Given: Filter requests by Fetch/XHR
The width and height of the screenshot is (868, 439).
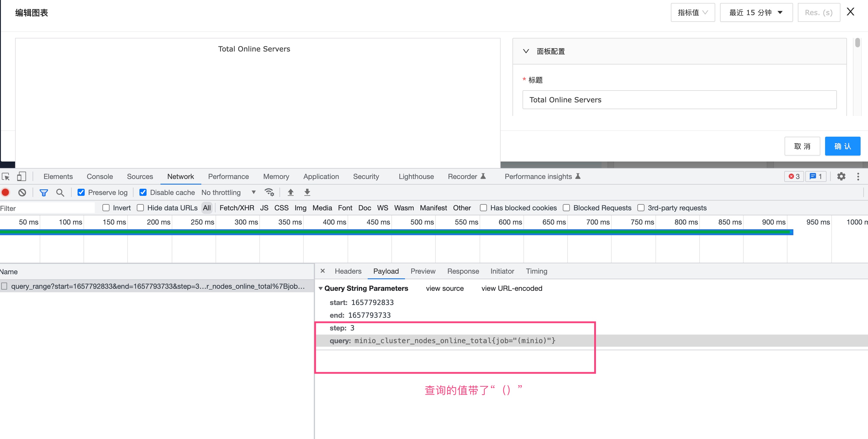Looking at the screenshot, I should (x=237, y=208).
